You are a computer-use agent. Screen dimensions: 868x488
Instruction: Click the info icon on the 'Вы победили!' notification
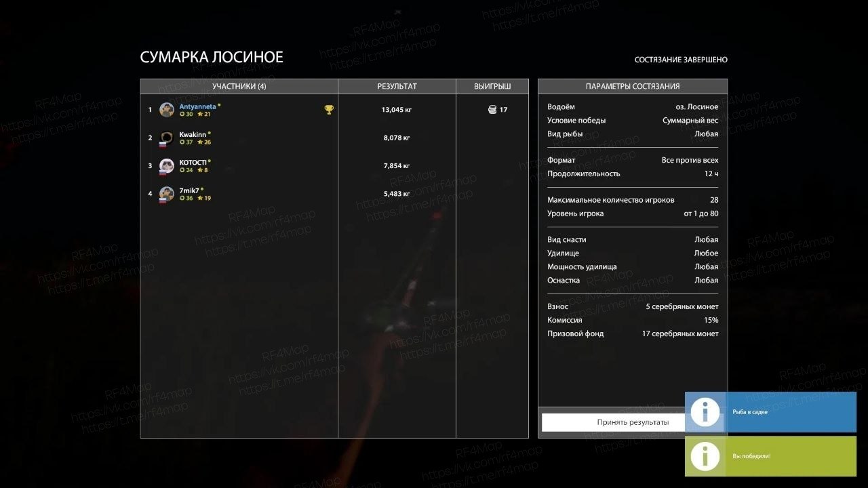[705, 456]
